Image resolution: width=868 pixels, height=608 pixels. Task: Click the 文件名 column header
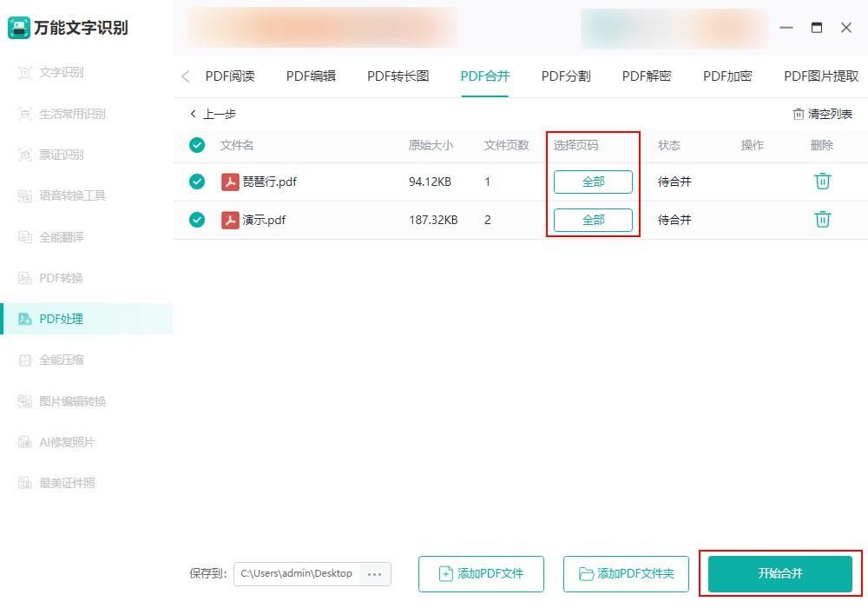(x=237, y=145)
